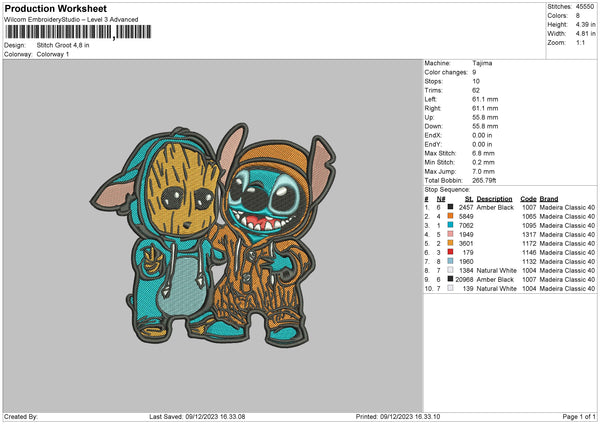Click the 'N#' column header
This screenshot has width=600, height=424.
click(441, 199)
